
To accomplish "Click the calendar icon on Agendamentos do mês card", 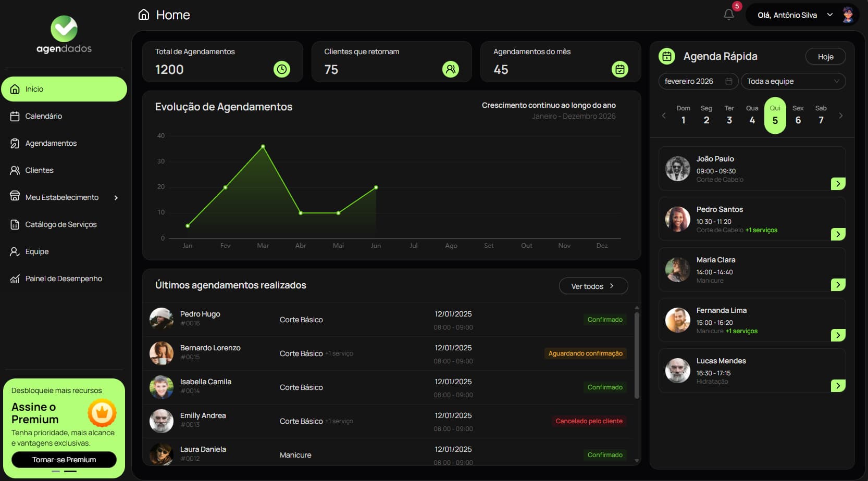I will pos(619,69).
